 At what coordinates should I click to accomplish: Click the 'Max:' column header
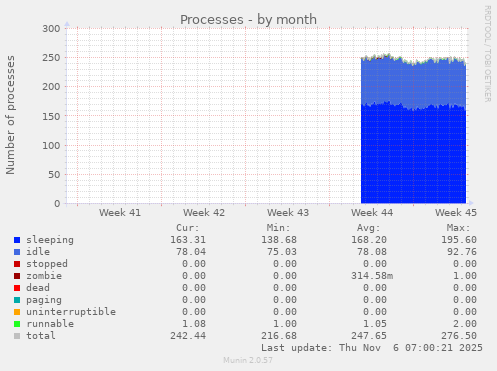click(x=459, y=228)
